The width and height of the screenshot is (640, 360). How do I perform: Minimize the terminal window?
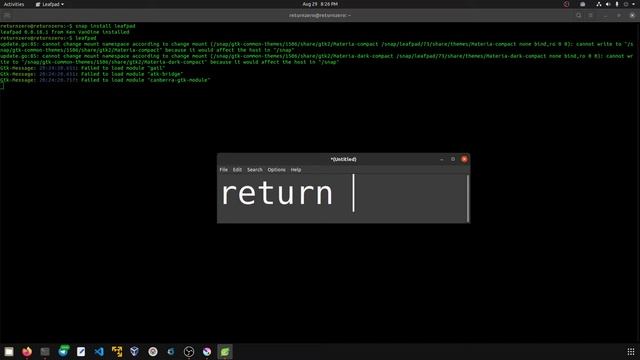606,16
